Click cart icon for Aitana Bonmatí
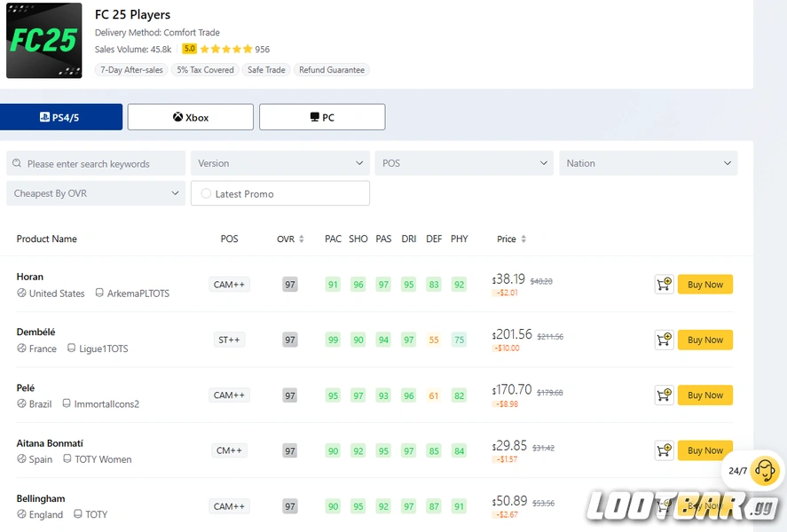Screen dimensions: 787x532 pos(664,450)
